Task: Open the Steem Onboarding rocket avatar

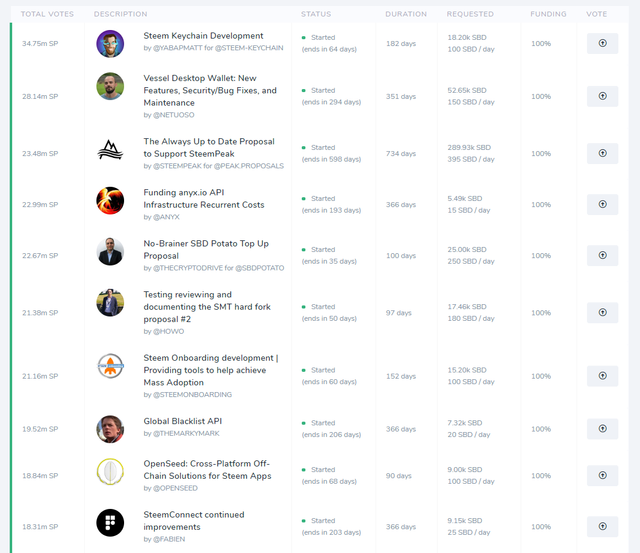Action: [110, 366]
